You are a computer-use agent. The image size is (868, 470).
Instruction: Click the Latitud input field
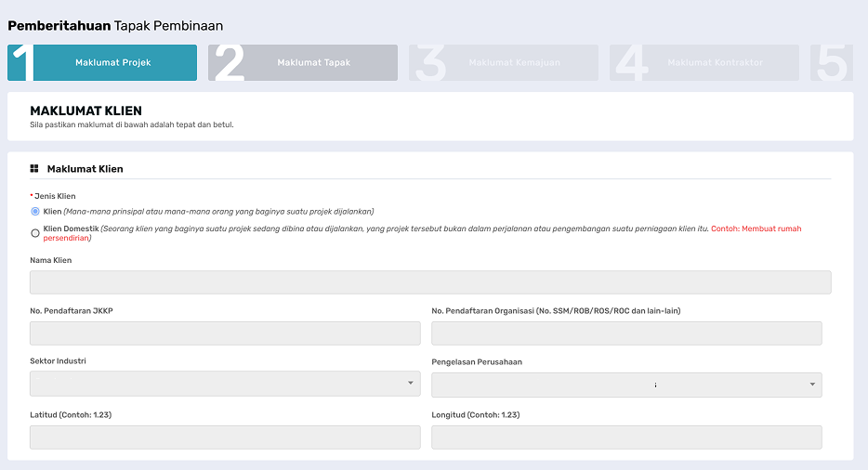225,437
